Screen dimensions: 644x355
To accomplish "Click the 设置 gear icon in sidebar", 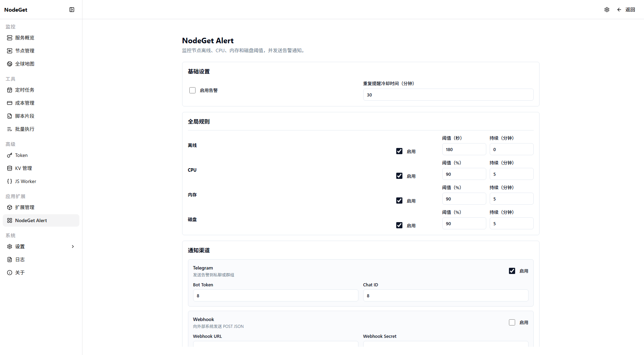I will click(10, 247).
